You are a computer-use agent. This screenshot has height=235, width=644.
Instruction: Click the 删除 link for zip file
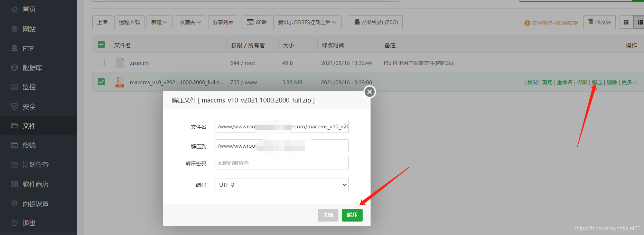(612, 82)
